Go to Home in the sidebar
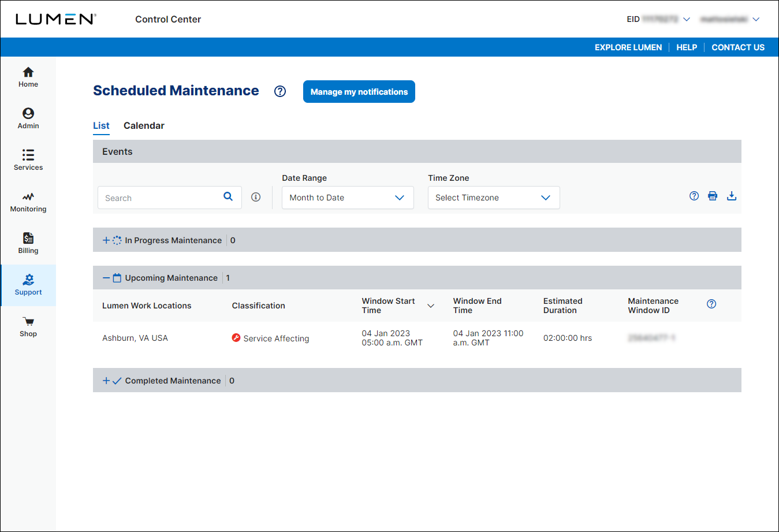Image resolution: width=779 pixels, height=532 pixels. pos(28,77)
